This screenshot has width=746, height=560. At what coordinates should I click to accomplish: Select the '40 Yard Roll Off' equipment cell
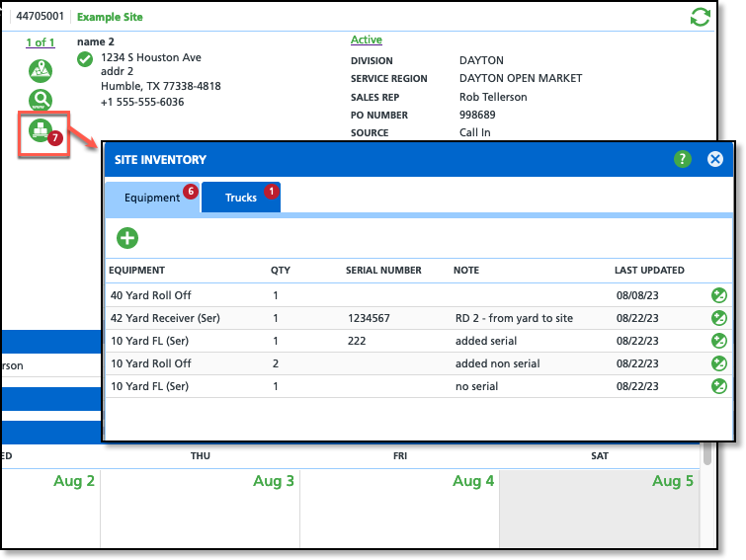[151, 295]
